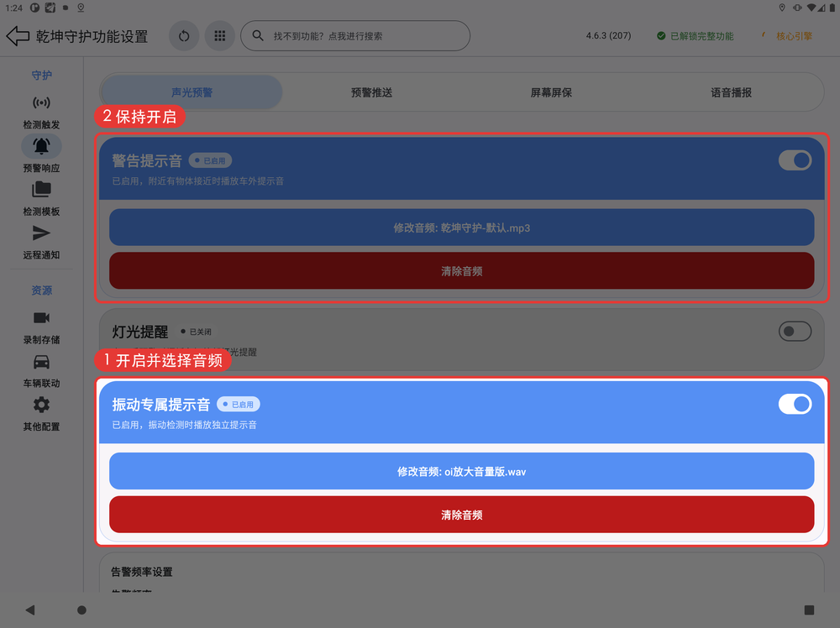The height and width of the screenshot is (628, 840).
Task: Toggle 灯光提醒 switch
Action: tap(795, 332)
